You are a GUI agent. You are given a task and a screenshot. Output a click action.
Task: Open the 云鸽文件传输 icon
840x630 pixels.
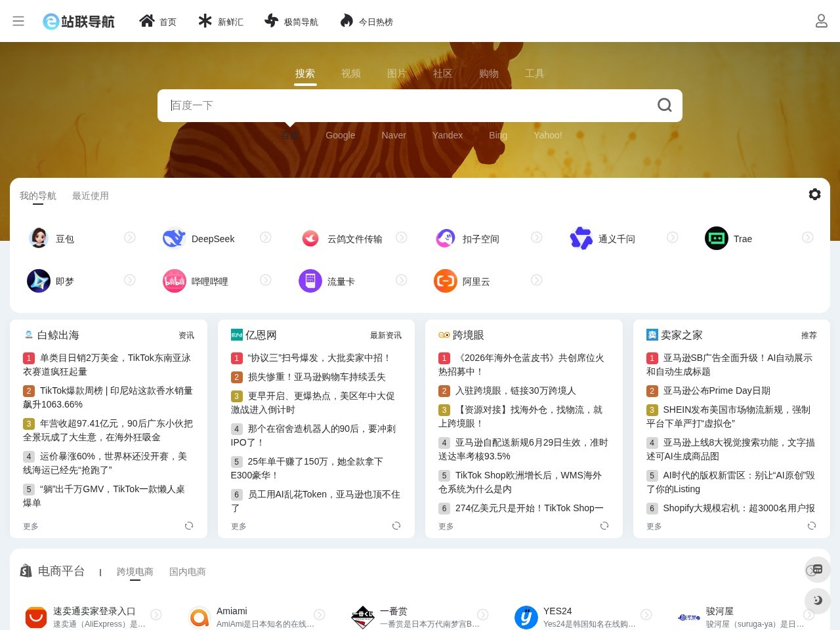pyautogui.click(x=310, y=238)
